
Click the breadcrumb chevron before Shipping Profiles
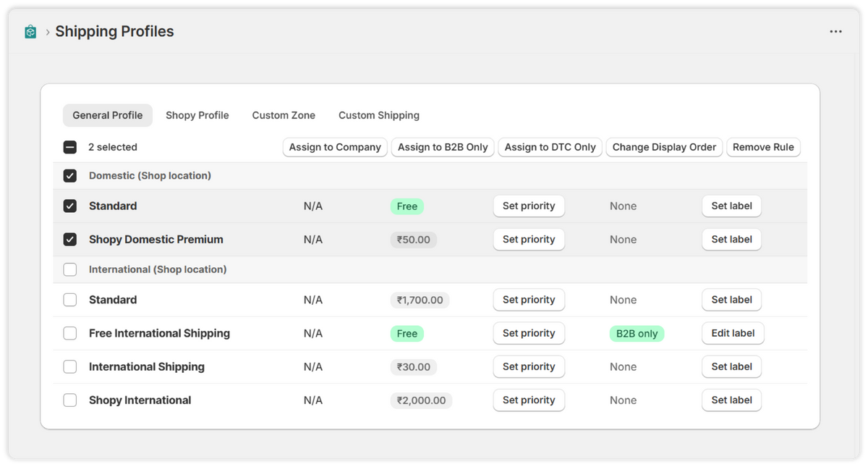(48, 32)
